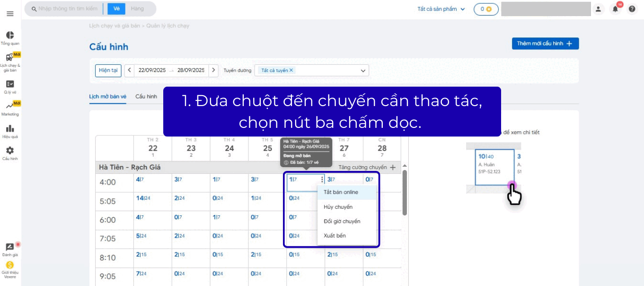
Task: Open Cấu hình gear icon in sidebar
Action: [x=10, y=151]
